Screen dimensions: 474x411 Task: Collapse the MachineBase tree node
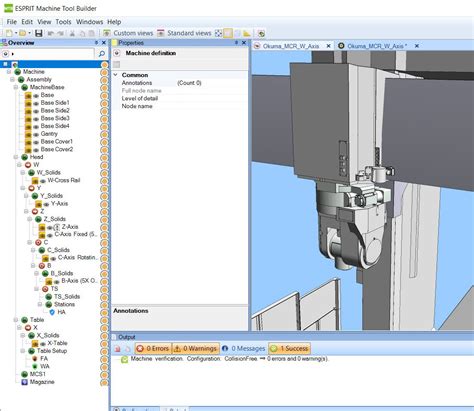click(16, 87)
